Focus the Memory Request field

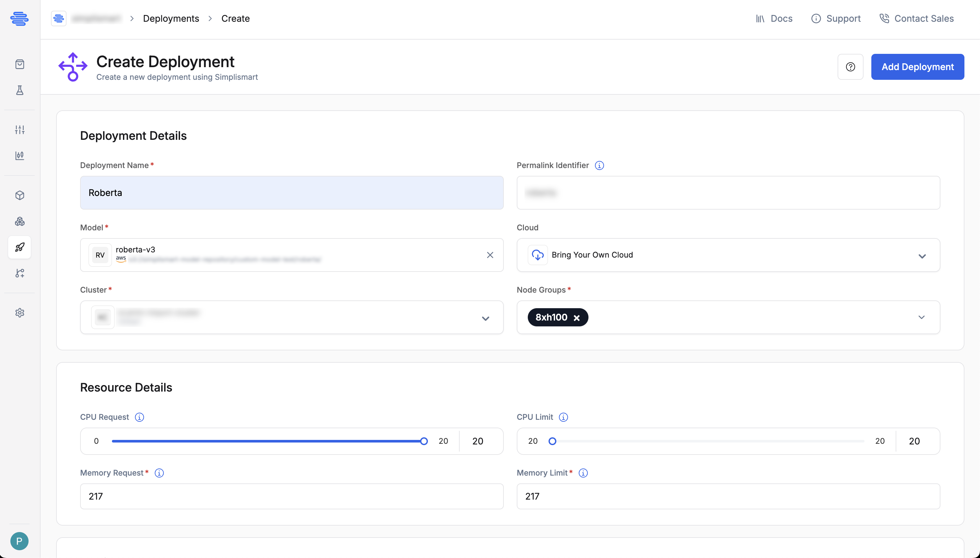(292, 496)
